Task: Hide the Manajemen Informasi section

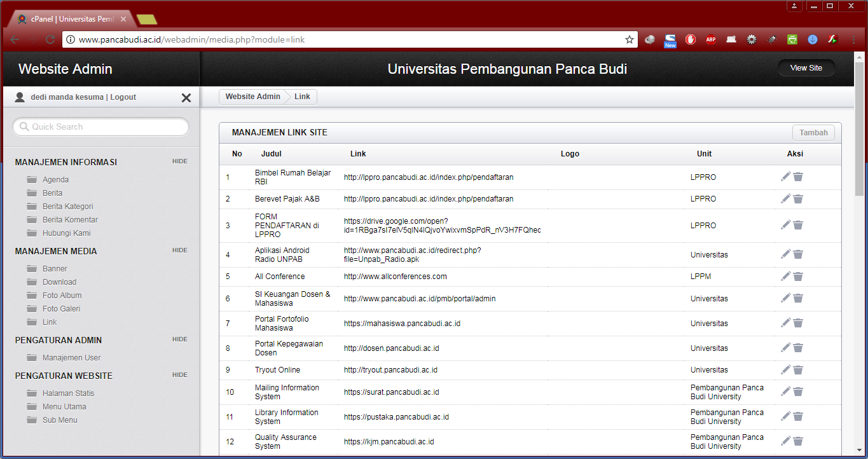Action: (180, 161)
